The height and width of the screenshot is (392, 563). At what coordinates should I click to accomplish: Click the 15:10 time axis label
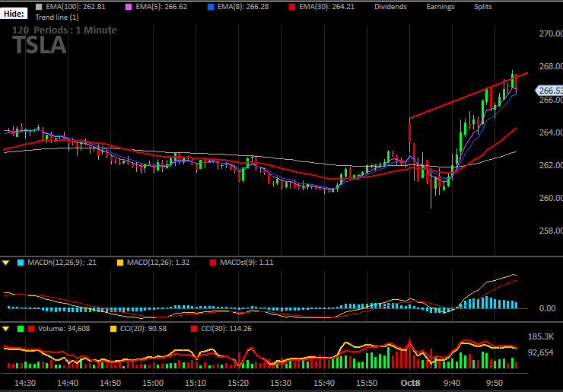click(196, 383)
